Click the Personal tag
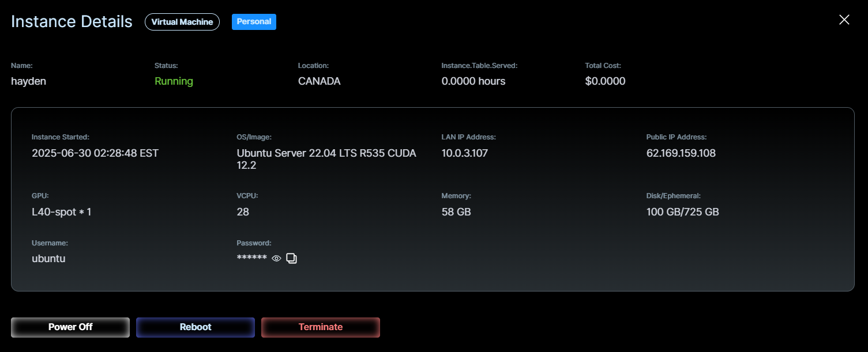868x352 pixels. (254, 22)
